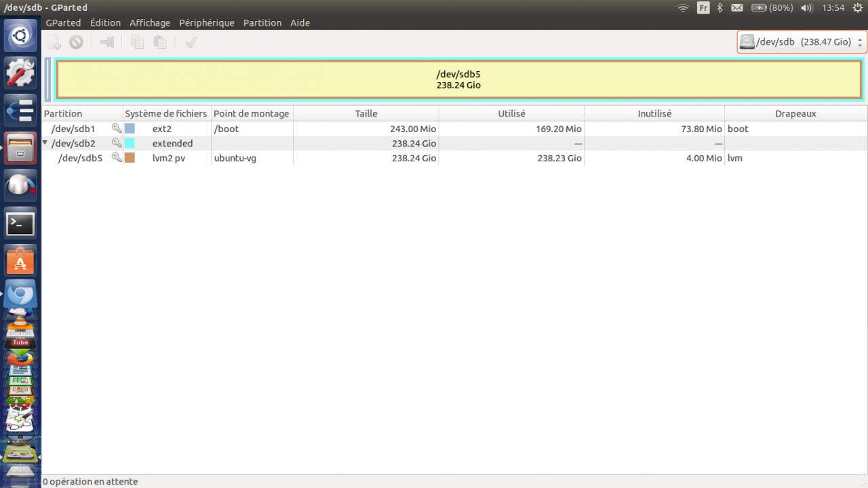Viewport: 868px width, 488px height.
Task: Click the 238.23 Gio used value
Action: pos(559,159)
